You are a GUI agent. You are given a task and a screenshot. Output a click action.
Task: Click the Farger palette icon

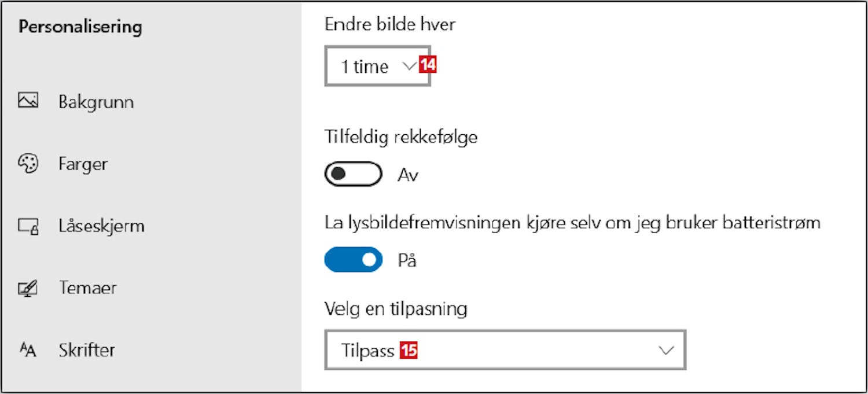click(x=28, y=164)
